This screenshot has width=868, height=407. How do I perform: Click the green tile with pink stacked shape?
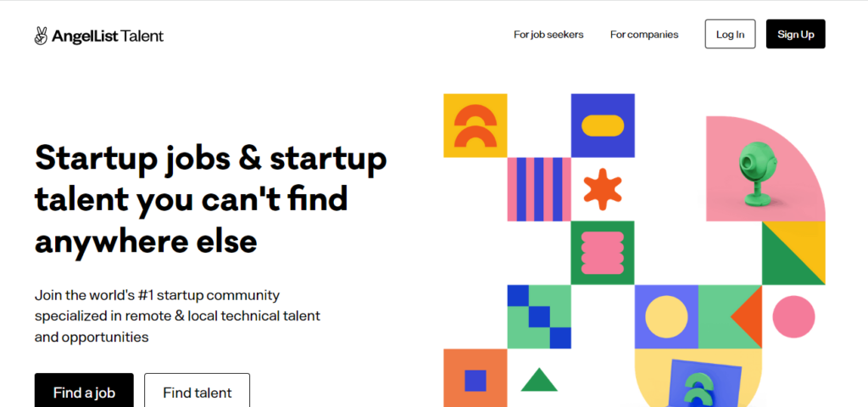(x=603, y=253)
